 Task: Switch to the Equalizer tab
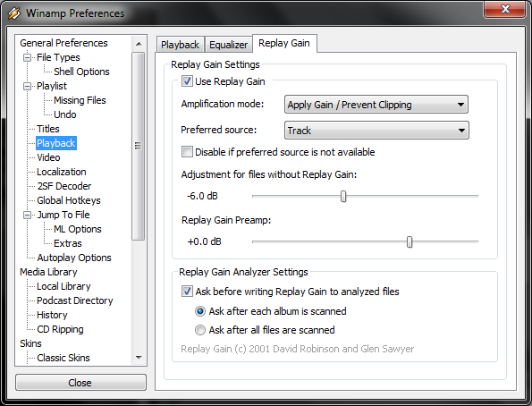[x=228, y=45]
